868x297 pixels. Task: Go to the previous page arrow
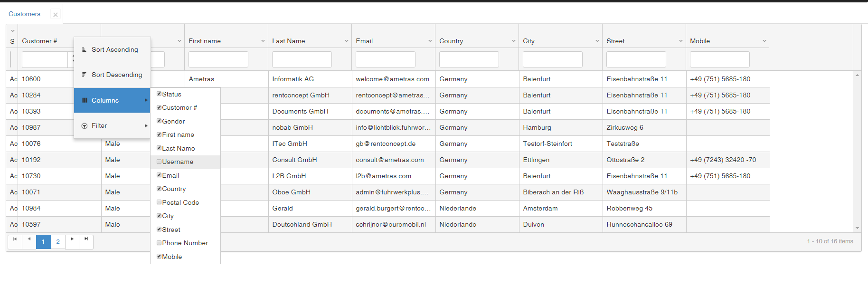pos(29,239)
